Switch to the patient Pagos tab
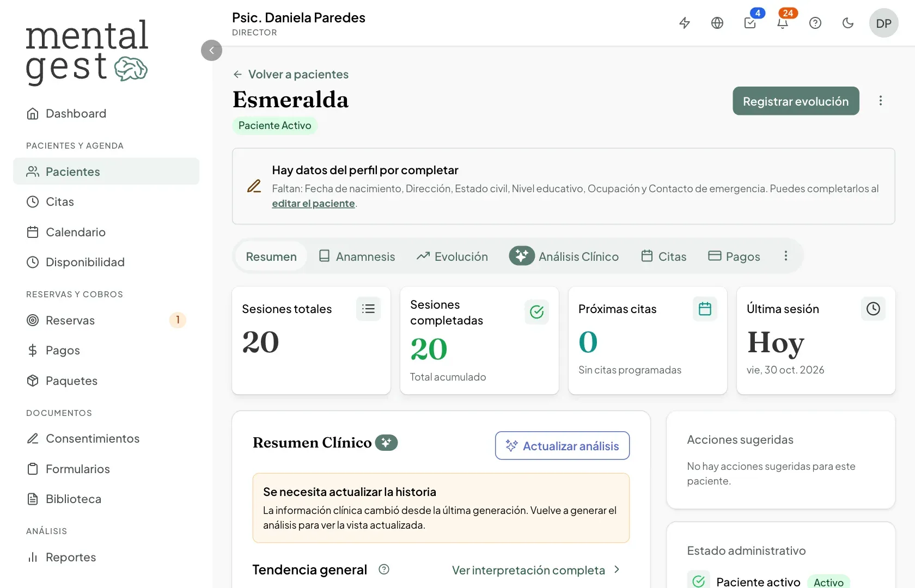This screenshot has width=915, height=588. click(x=734, y=256)
